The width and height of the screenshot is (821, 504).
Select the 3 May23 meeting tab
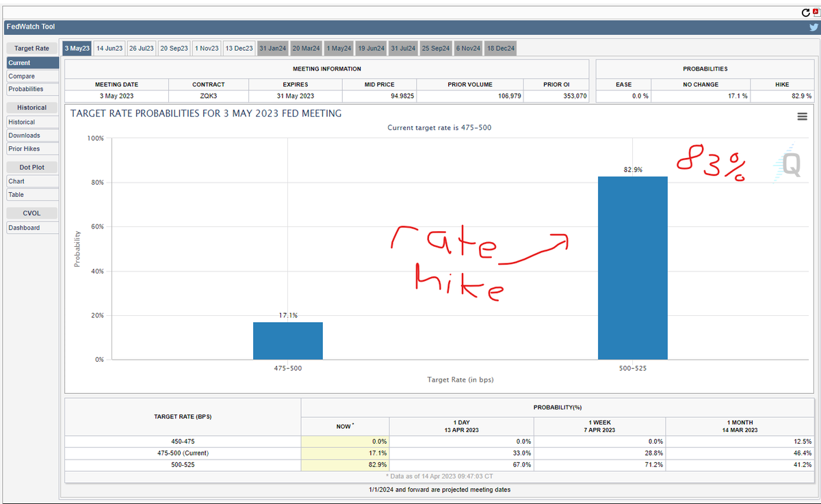77,49
